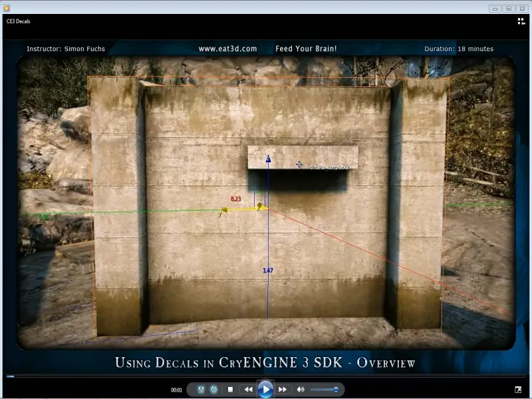This screenshot has height=399, width=532.
Task: Minimize the media player window
Action: click(x=495, y=9)
